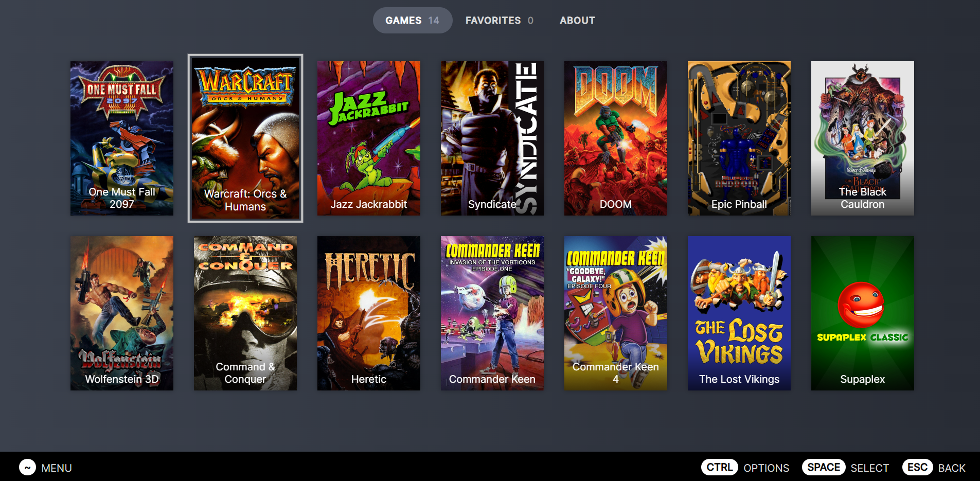Go to the About tab

pos(577,21)
